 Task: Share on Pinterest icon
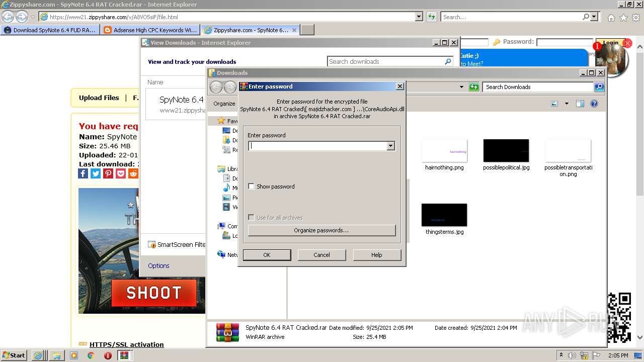coord(108,173)
